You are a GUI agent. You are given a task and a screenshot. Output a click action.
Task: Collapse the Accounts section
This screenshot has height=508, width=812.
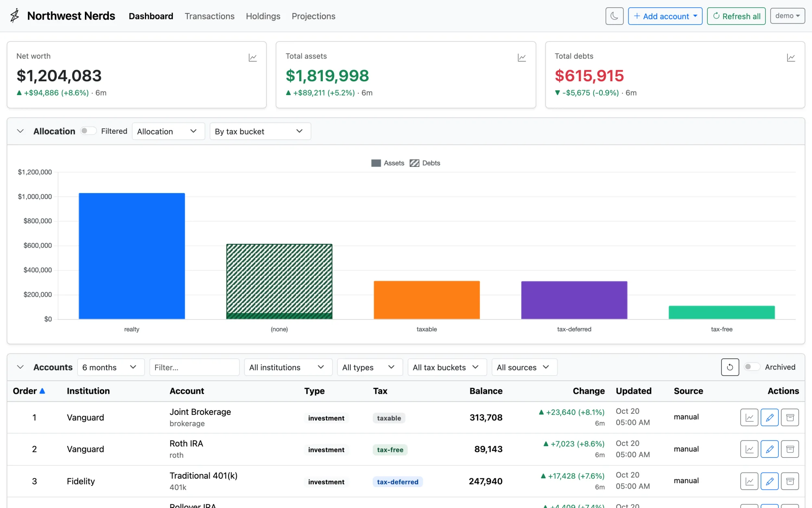tap(20, 367)
